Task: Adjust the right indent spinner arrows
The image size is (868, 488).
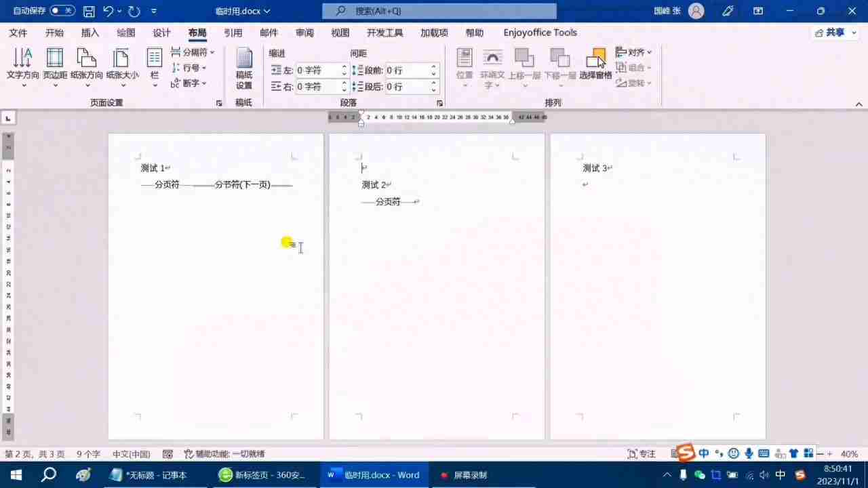Action: click(344, 87)
